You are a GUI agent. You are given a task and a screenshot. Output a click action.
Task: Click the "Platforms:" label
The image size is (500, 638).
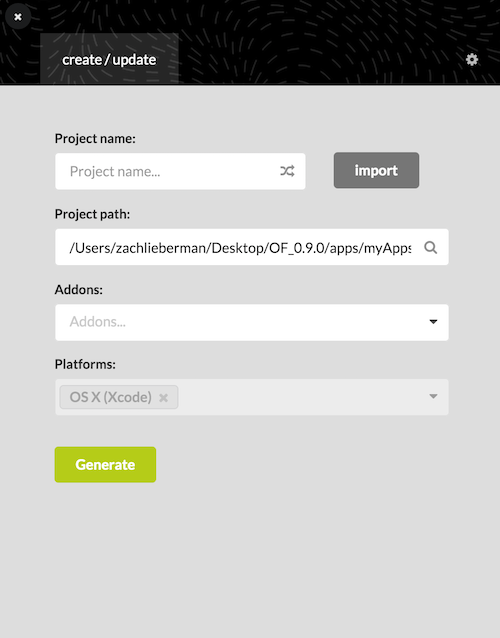point(85,364)
